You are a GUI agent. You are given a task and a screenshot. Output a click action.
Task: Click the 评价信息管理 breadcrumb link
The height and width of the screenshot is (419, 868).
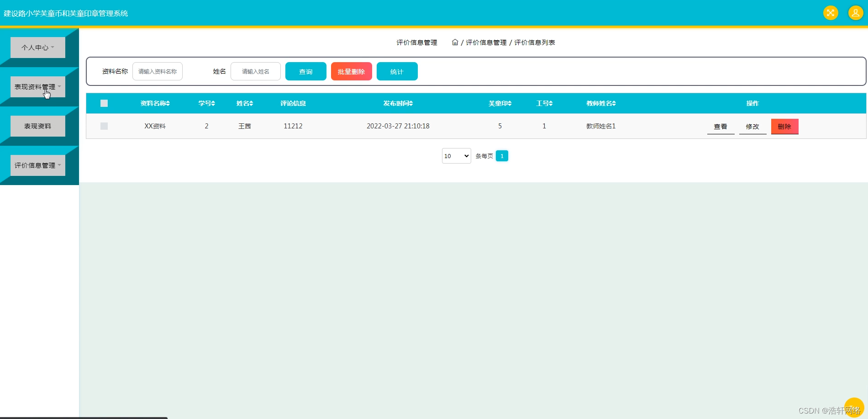(486, 42)
